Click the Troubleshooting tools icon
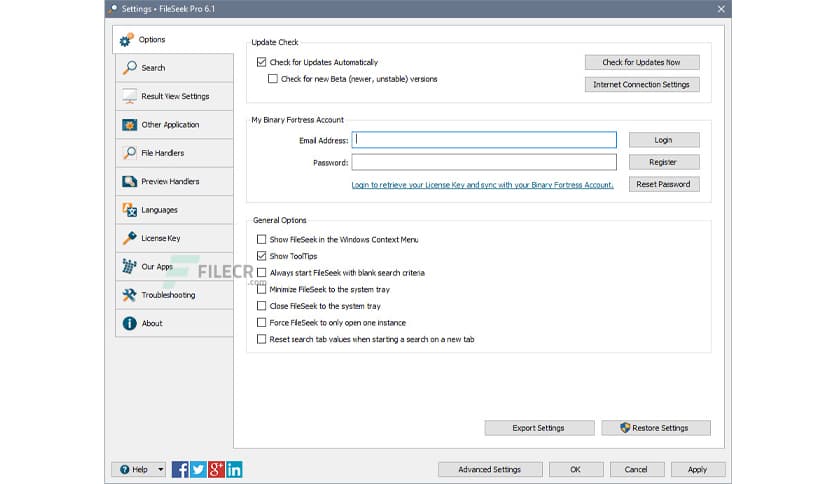This screenshot has height=484, width=836. pyautogui.click(x=130, y=295)
